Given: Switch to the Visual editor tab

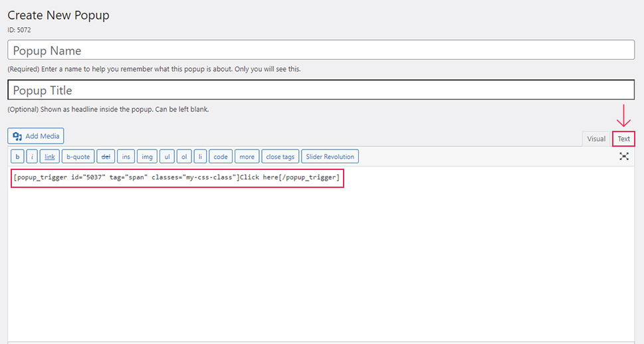Looking at the screenshot, I should (596, 139).
